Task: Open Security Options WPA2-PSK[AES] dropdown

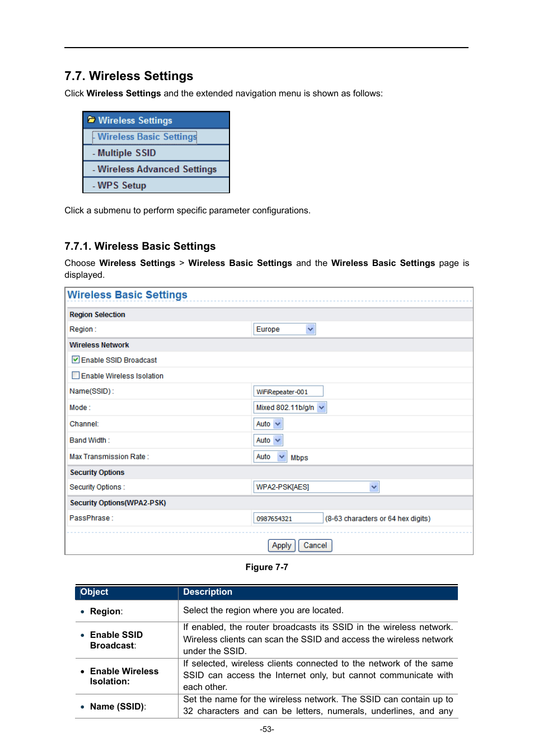Action: (316, 487)
